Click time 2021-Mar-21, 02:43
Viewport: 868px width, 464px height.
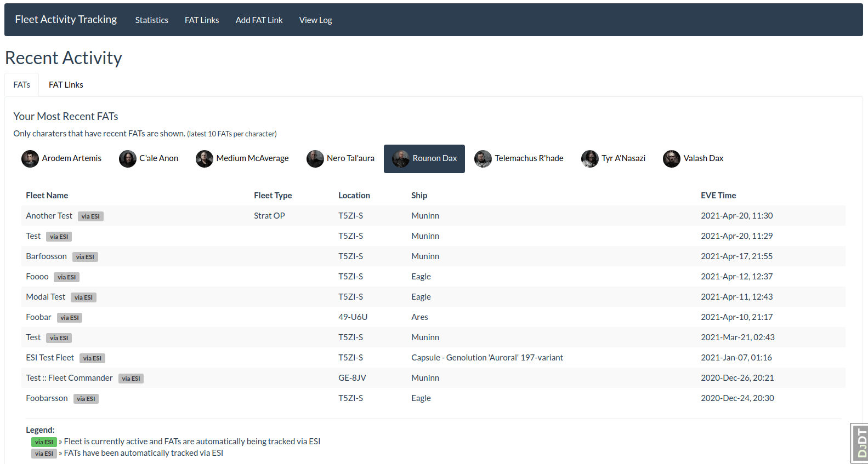pos(738,337)
